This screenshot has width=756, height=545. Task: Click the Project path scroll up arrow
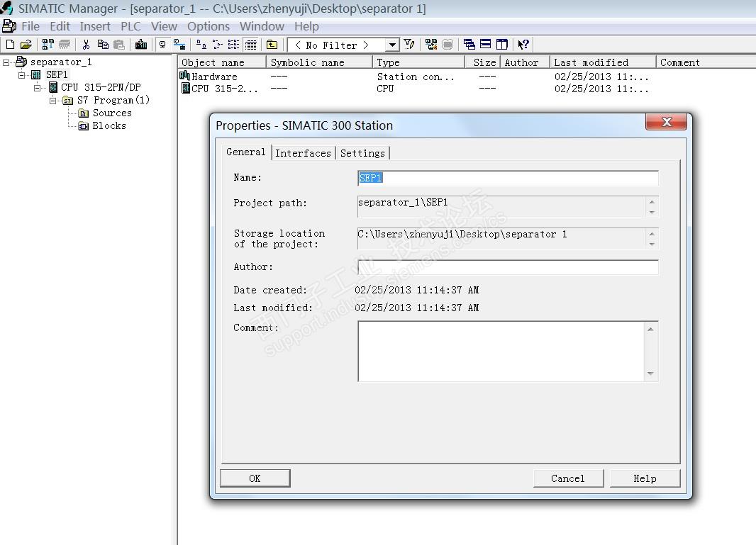[x=652, y=202]
